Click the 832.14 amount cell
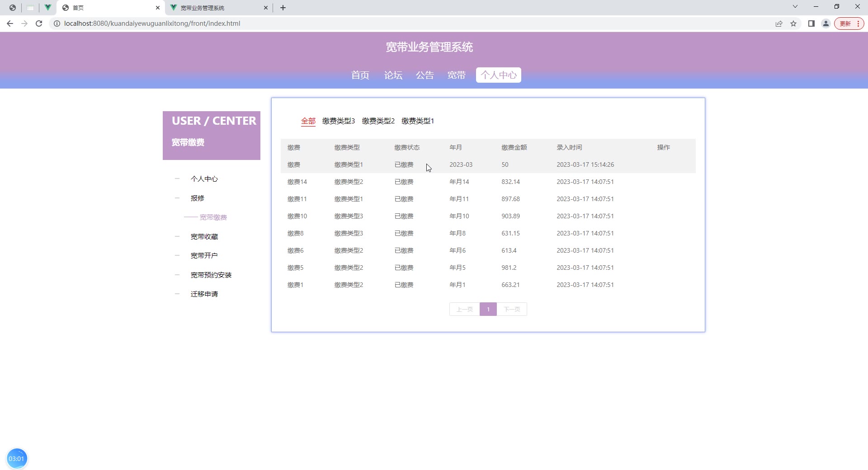This screenshot has width=868, height=470. [x=510, y=182]
